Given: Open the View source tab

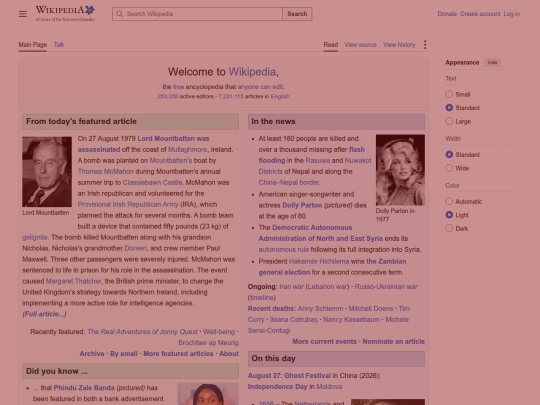Looking at the screenshot, I should [x=361, y=45].
